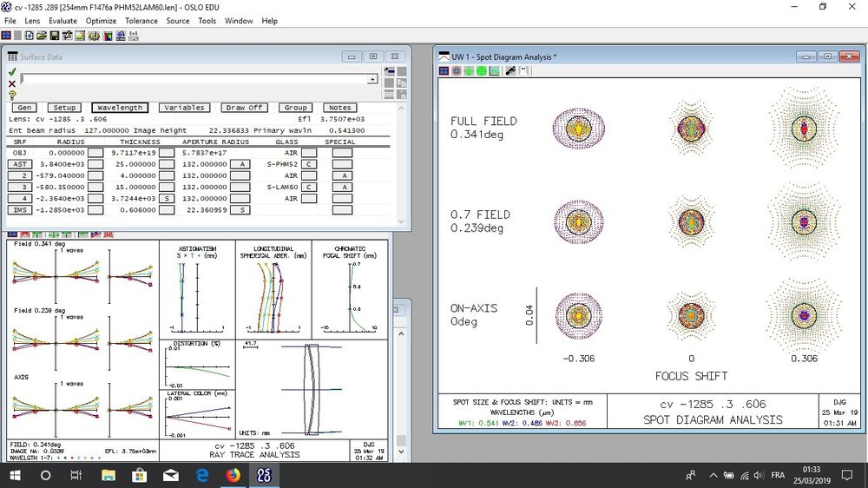Click the white ghost-shaped icon in Spot Diagram toolbar
Image resolution: width=868 pixels, height=488 pixels.
click(x=523, y=71)
